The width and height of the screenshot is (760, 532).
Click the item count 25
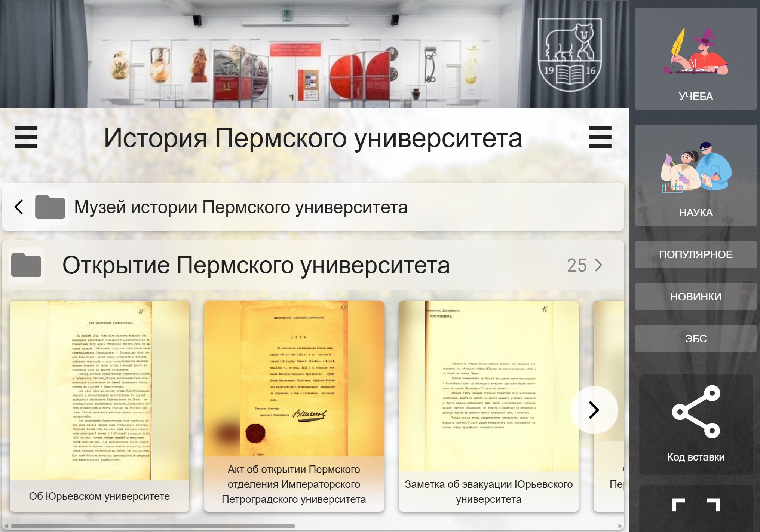point(577,265)
